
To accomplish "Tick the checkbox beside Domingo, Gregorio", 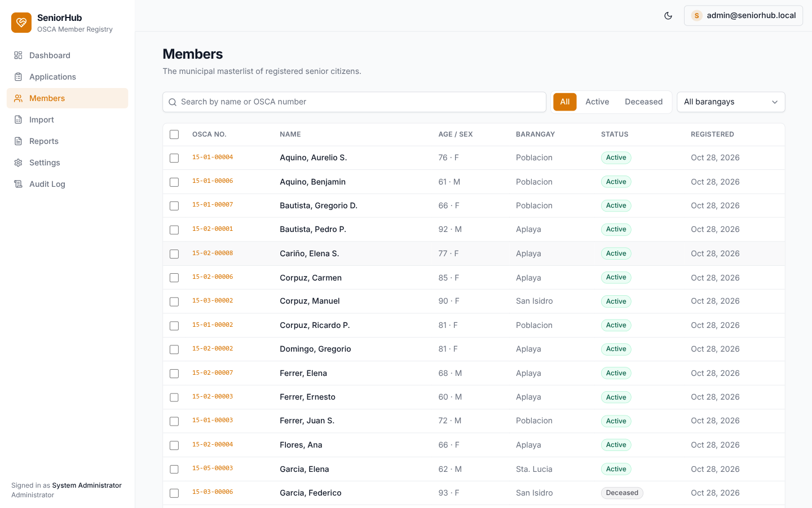I will [174, 349].
